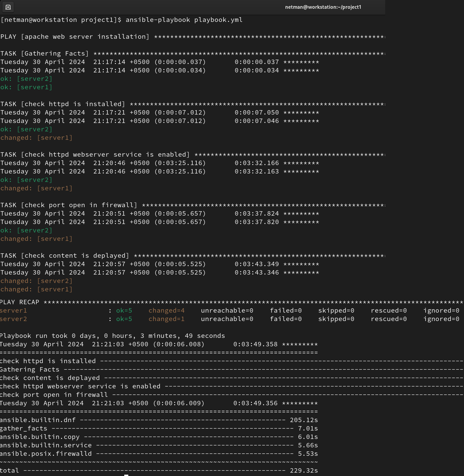
Task: Open a new terminal tab icon
Action: 8,7
